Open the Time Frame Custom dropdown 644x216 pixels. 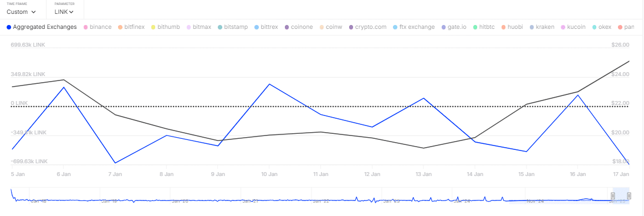22,12
